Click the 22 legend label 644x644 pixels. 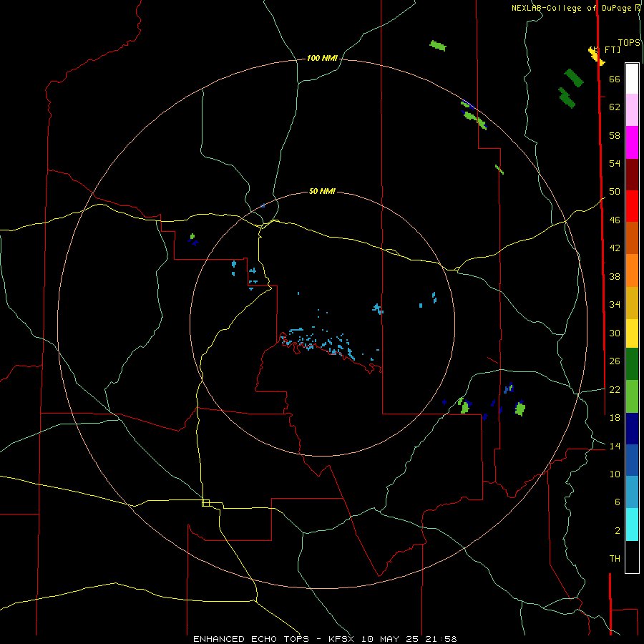pyautogui.click(x=615, y=389)
